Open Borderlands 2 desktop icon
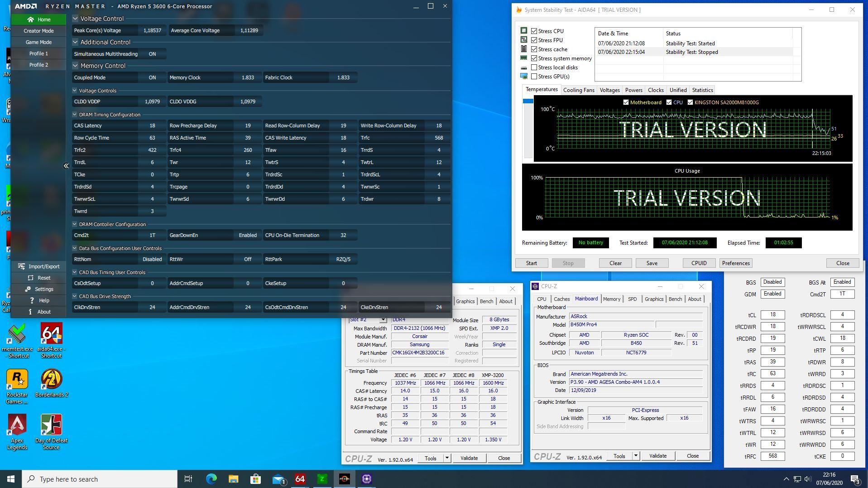 tap(51, 383)
